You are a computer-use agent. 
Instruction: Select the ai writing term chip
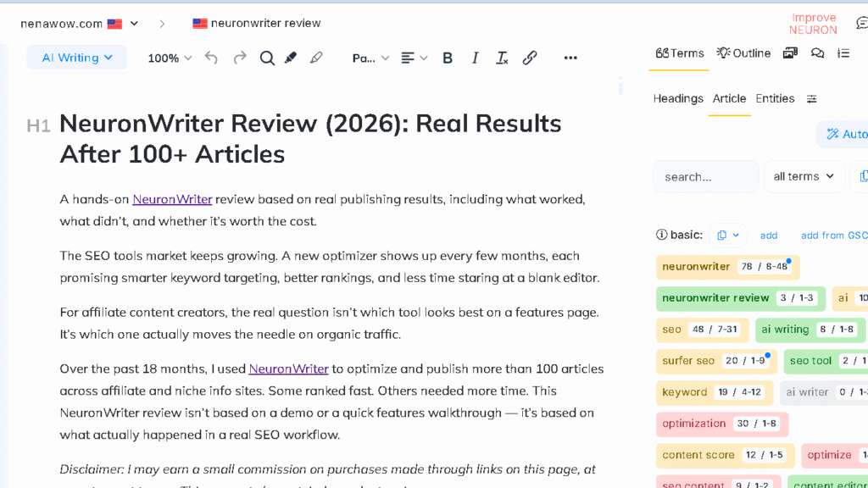point(810,330)
